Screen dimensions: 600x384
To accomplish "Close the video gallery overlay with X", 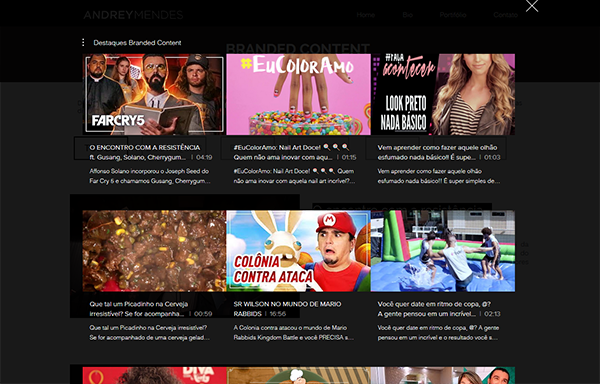I will pos(532,6).
